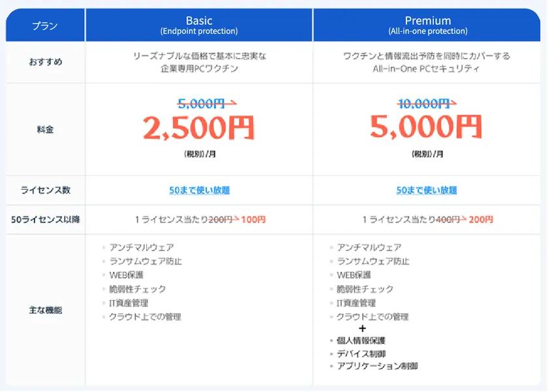Click the Premium 5,000円 price

pos(427,127)
